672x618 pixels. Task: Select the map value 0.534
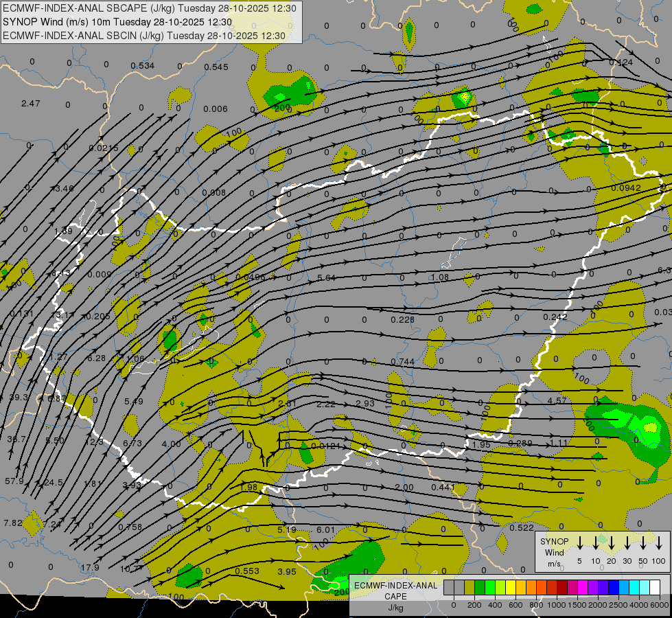pos(142,66)
